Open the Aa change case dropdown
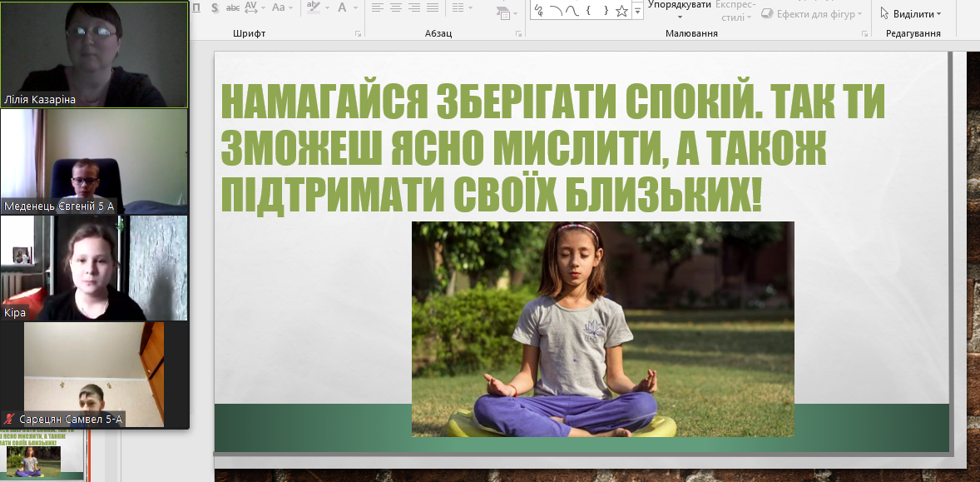Screen dimensions: 980x482 283,7
